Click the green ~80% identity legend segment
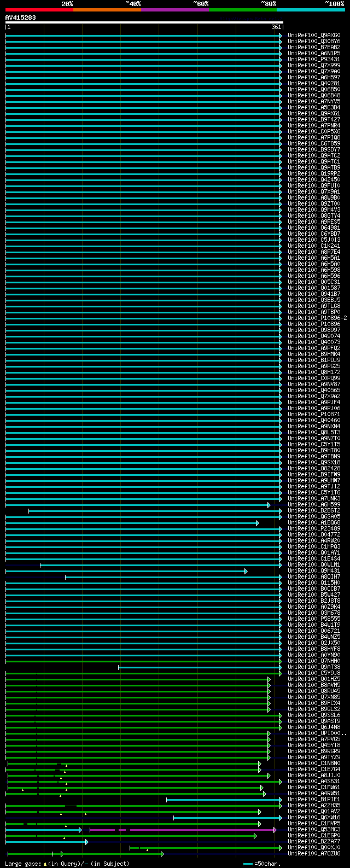Screen dimensions: 350x868 point(243,9)
